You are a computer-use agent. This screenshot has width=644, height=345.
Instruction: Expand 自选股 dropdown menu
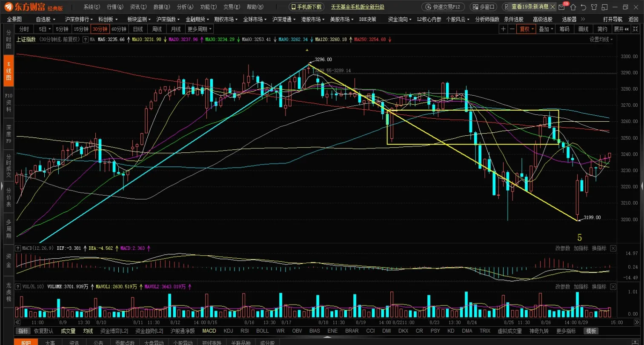(46, 19)
